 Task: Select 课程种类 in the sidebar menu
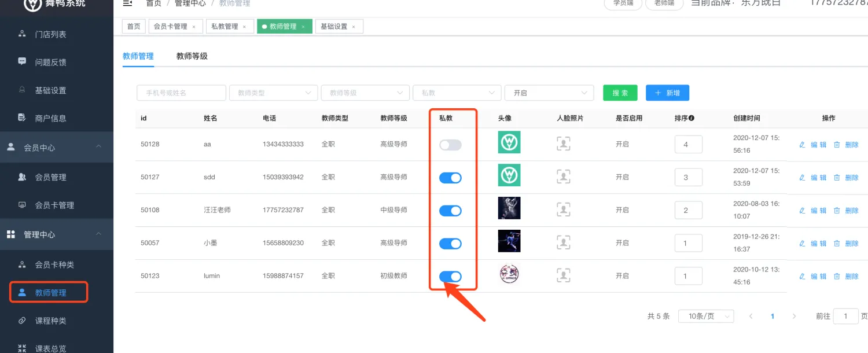50,321
